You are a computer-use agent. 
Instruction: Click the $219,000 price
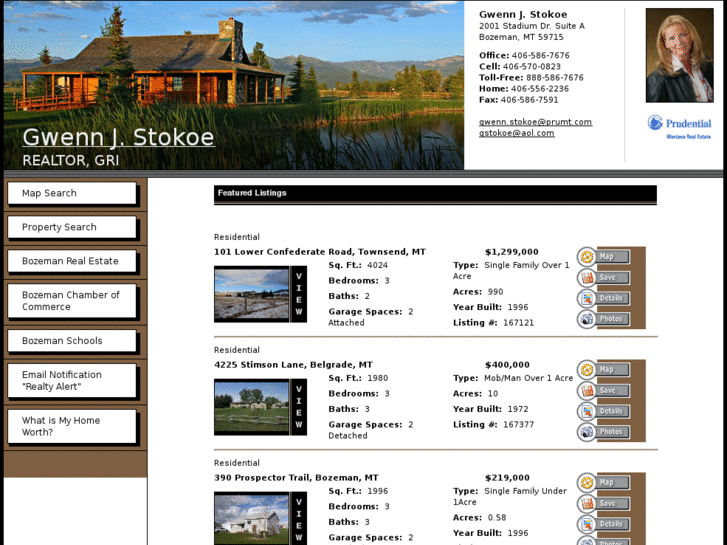point(507,478)
